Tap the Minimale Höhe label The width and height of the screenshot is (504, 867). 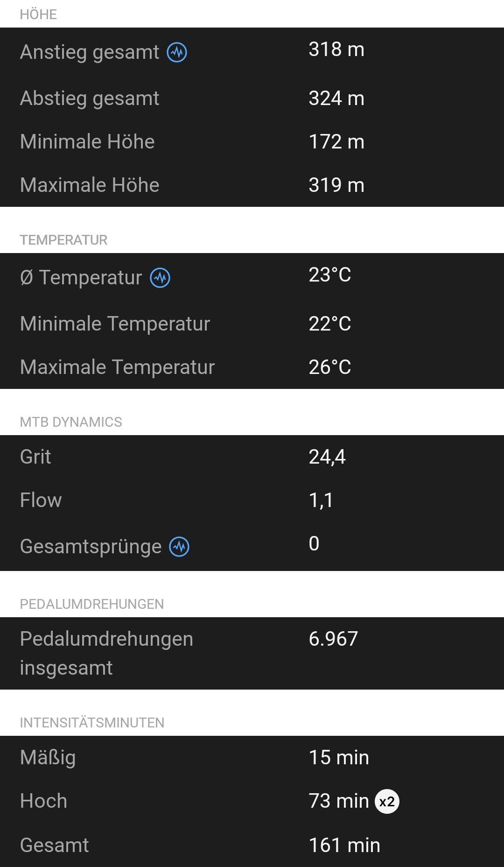(x=87, y=142)
